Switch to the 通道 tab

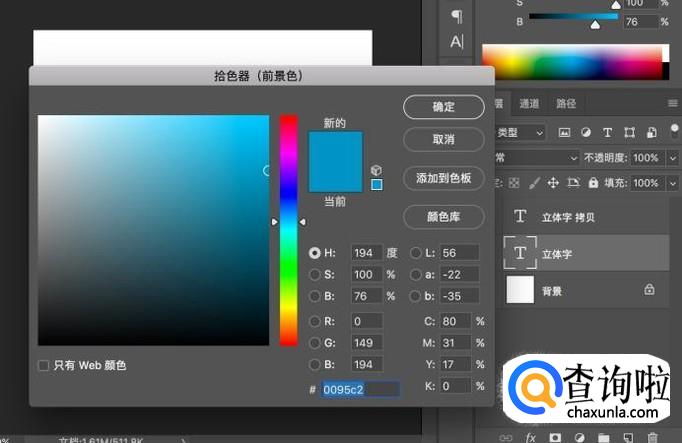click(529, 103)
